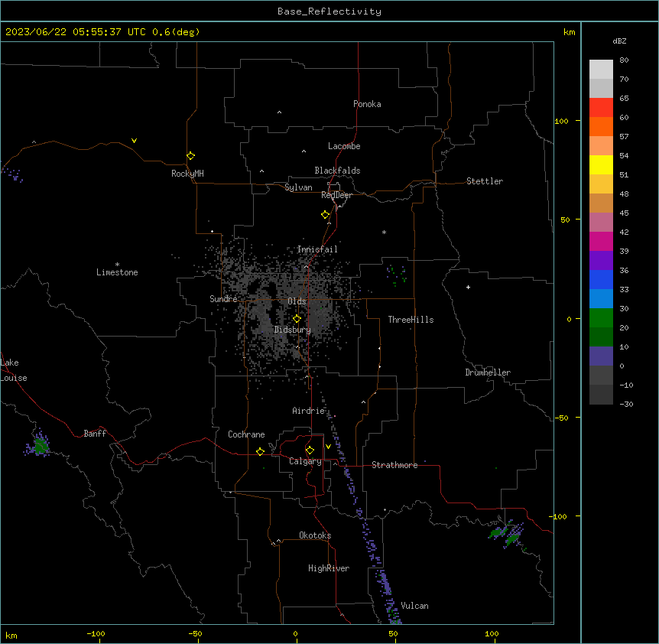Screen dimensions: 659x644
Task: Select the pink 42-45 dBZ legend color
Action: [601, 223]
